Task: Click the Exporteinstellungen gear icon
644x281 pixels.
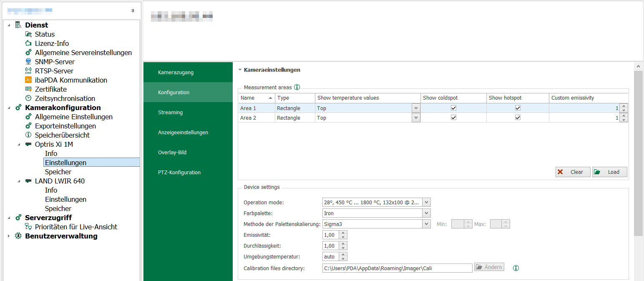Action: [28, 126]
